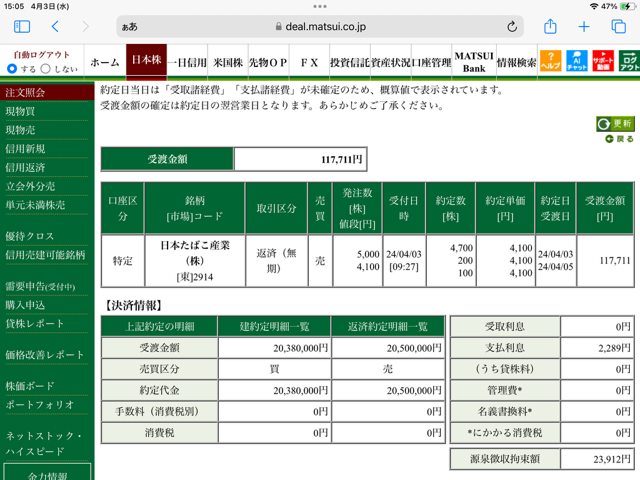Image resolution: width=640 pixels, height=480 pixels.
Task: Select auto logout しない radio button
Action: click(46, 69)
